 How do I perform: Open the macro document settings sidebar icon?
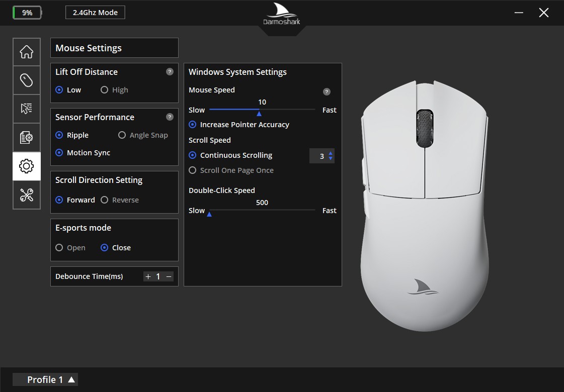point(27,137)
